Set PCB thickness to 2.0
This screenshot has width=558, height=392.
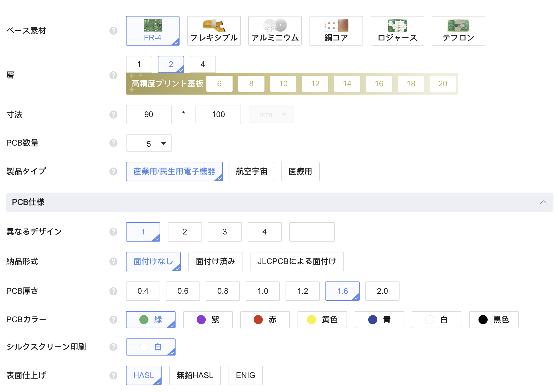click(382, 291)
